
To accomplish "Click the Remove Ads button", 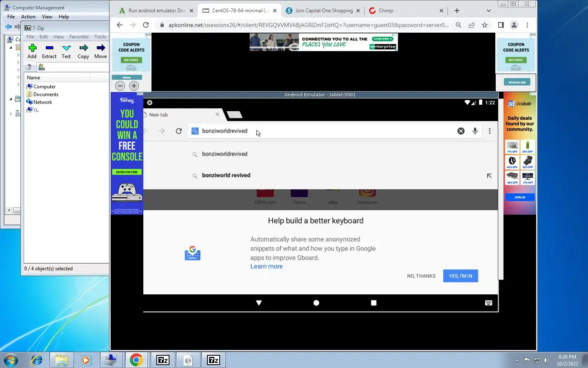I will tap(517, 82).
